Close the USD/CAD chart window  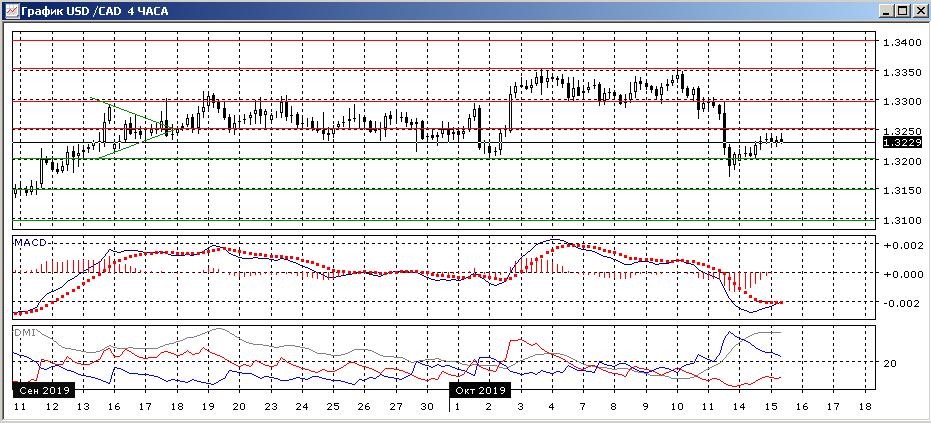pyautogui.click(x=919, y=10)
